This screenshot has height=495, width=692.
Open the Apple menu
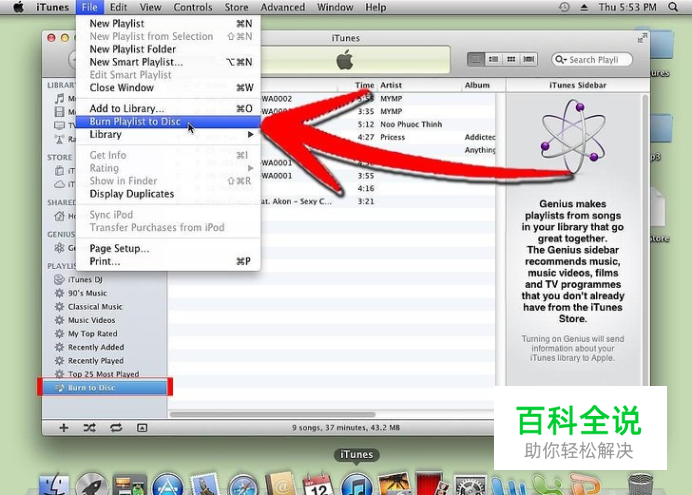tap(18, 7)
